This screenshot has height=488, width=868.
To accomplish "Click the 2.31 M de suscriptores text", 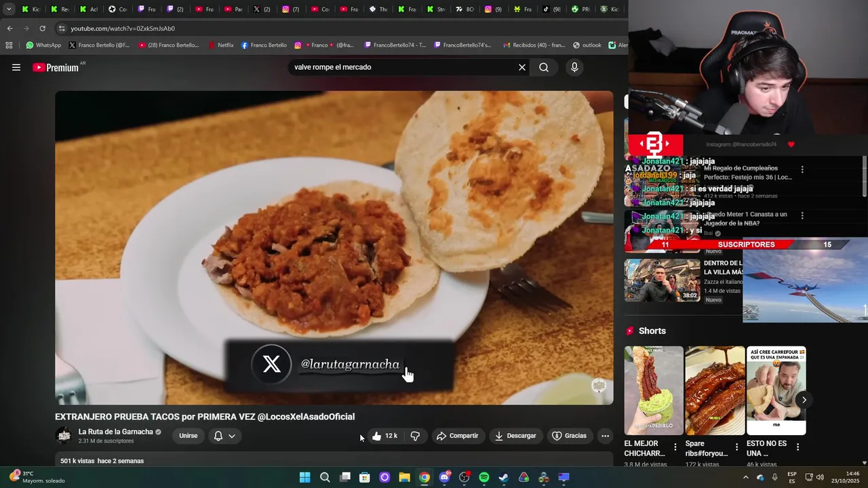I will click(106, 441).
